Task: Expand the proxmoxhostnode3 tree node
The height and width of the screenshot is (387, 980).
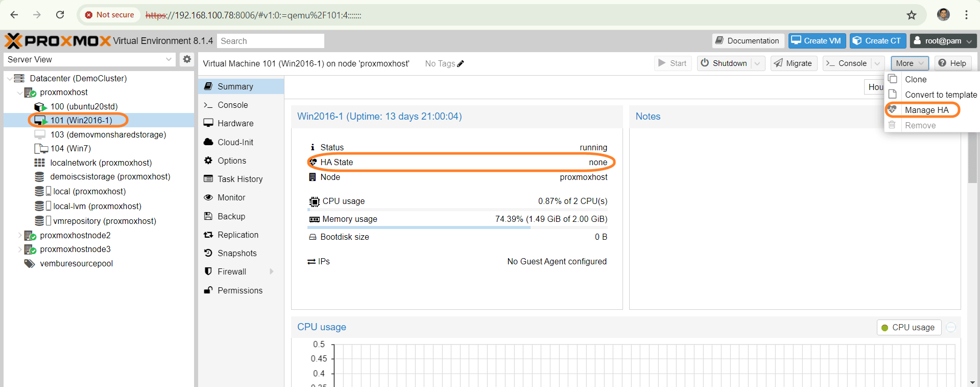Action: click(19, 249)
